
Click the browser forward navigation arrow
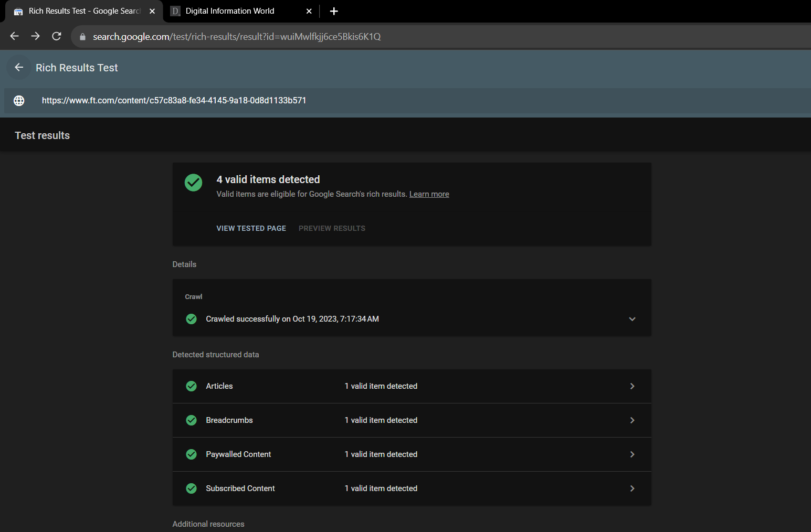35,36
